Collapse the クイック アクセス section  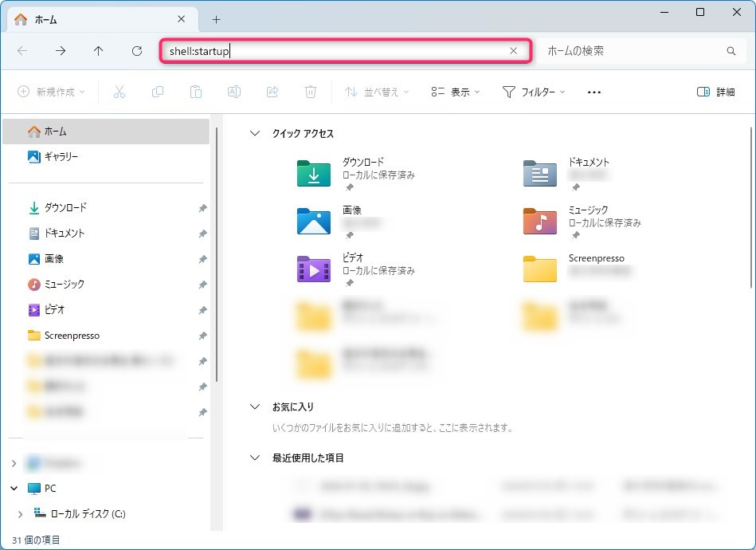pos(255,134)
